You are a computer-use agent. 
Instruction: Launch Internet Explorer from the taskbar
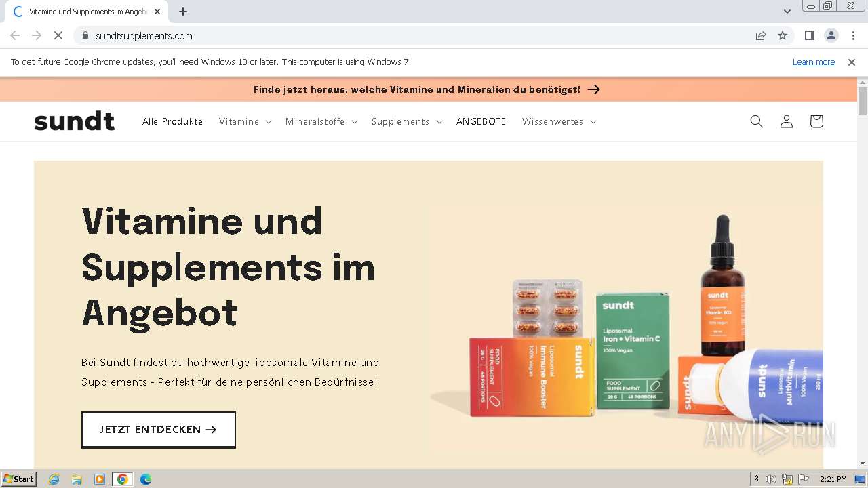coord(54,479)
